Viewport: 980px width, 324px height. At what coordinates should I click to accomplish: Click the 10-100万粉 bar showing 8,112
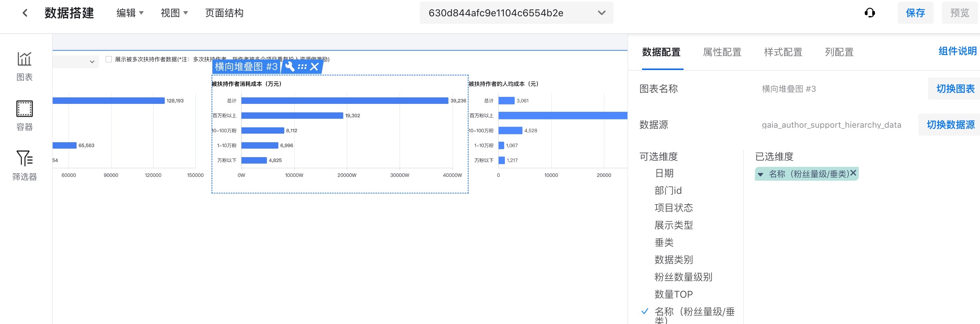pyautogui.click(x=262, y=130)
